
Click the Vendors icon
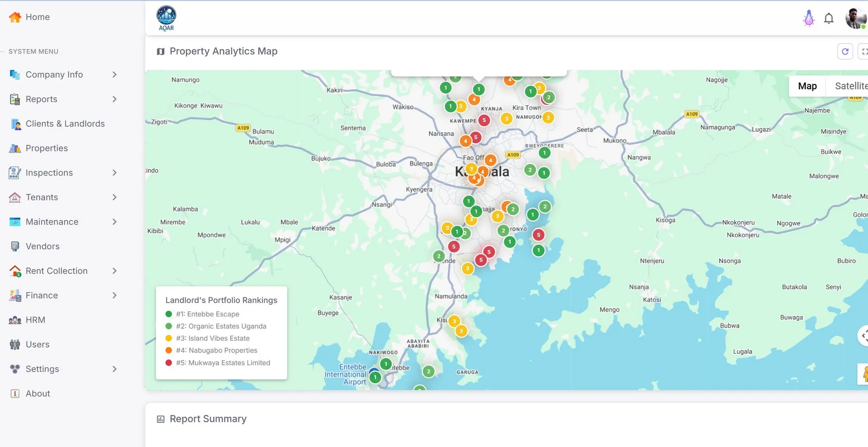(x=15, y=246)
